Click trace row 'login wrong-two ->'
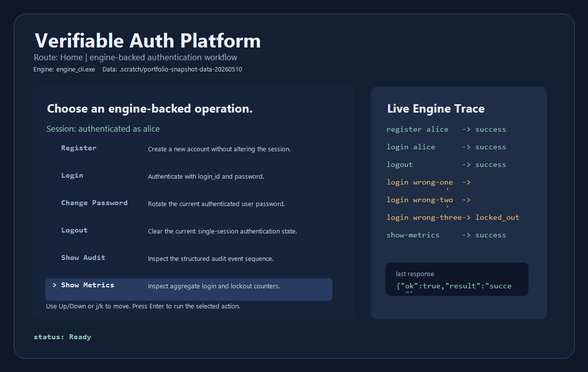The height and width of the screenshot is (372, 588). (x=428, y=200)
